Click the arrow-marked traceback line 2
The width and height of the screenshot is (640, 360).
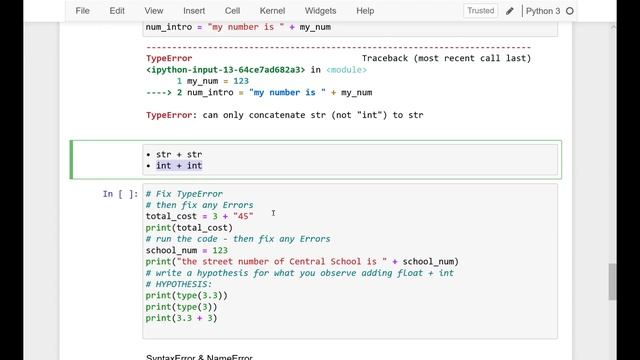pyautogui.click(x=259, y=93)
